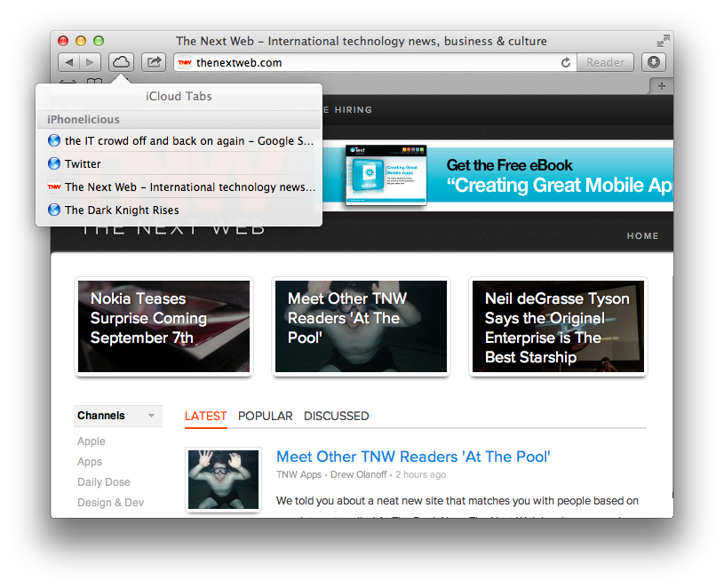Click the iPhonelicious device header
The width and height of the screenshot is (724, 588).
point(179,120)
